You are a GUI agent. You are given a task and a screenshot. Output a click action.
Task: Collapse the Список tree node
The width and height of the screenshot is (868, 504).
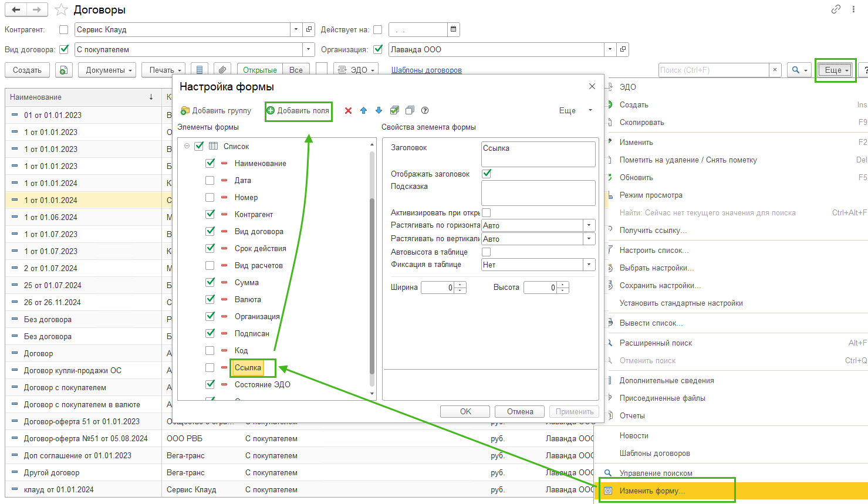pyautogui.click(x=187, y=146)
